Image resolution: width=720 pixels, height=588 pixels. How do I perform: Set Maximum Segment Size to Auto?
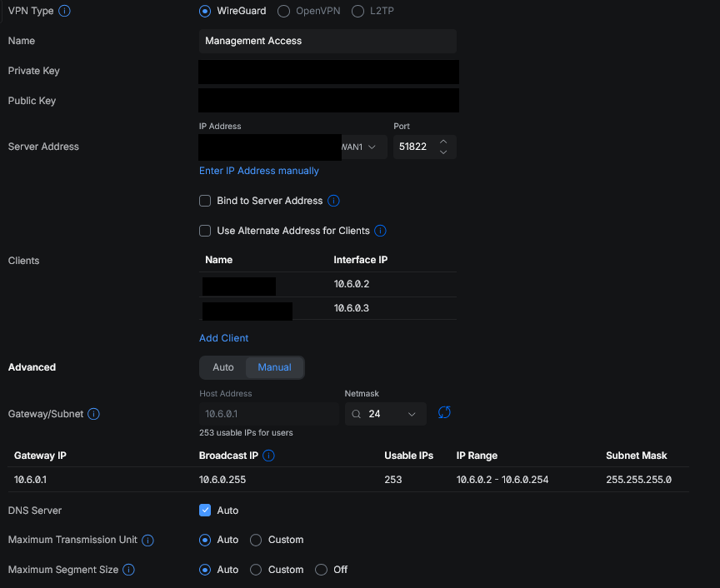205,570
